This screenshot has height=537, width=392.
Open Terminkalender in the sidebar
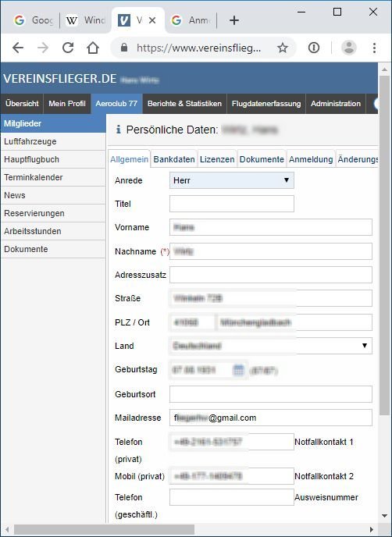53,177
